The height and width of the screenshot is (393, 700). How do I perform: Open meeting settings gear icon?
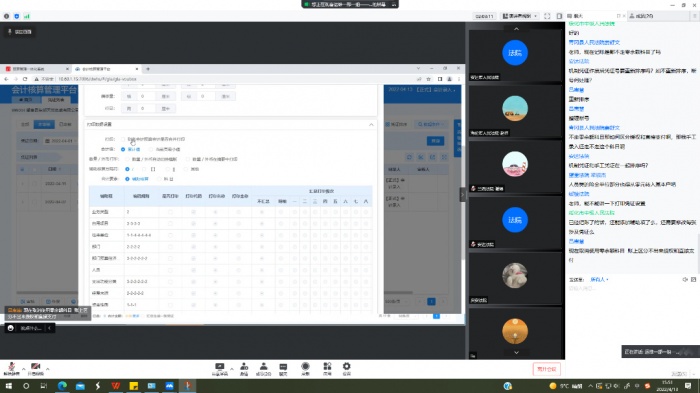pyautogui.click(x=346, y=369)
